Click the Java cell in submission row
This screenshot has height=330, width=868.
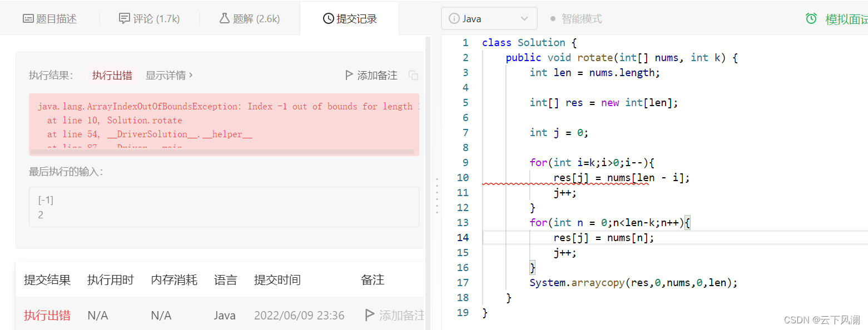[225, 315]
